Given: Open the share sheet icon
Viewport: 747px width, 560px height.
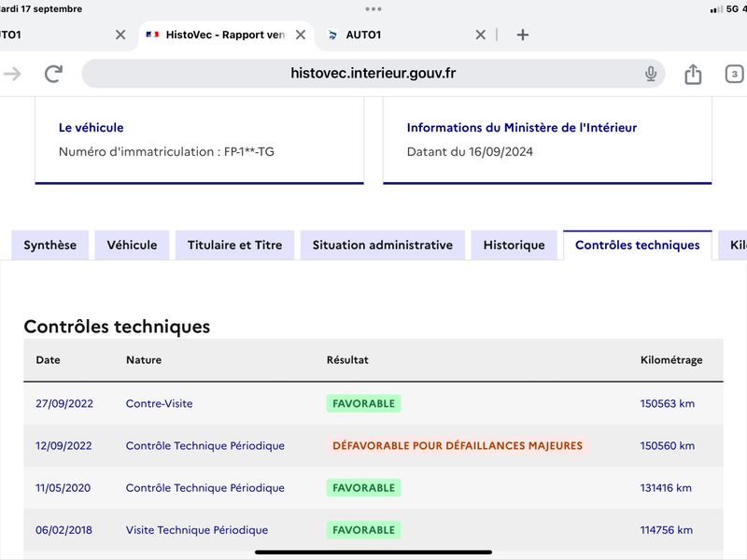Looking at the screenshot, I should [x=693, y=74].
